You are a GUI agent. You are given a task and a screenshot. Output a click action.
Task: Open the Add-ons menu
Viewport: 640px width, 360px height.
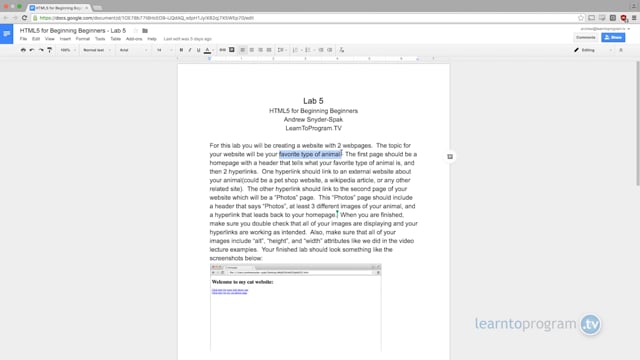coord(134,39)
